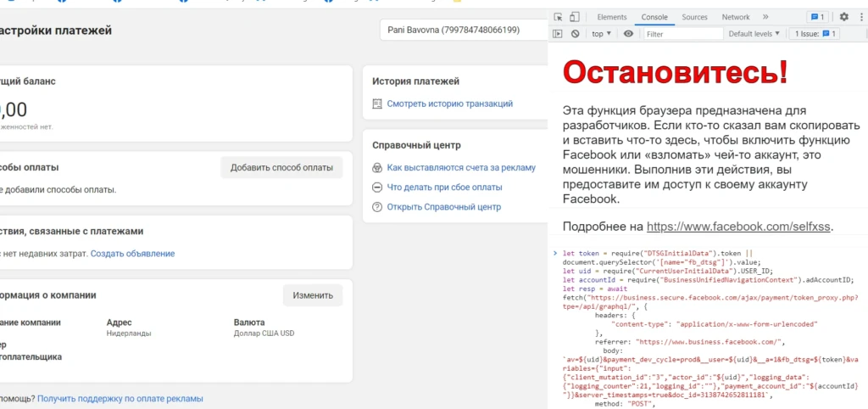868x409 pixels.
Task: Switch to the Console tab
Action: pyautogui.click(x=654, y=17)
